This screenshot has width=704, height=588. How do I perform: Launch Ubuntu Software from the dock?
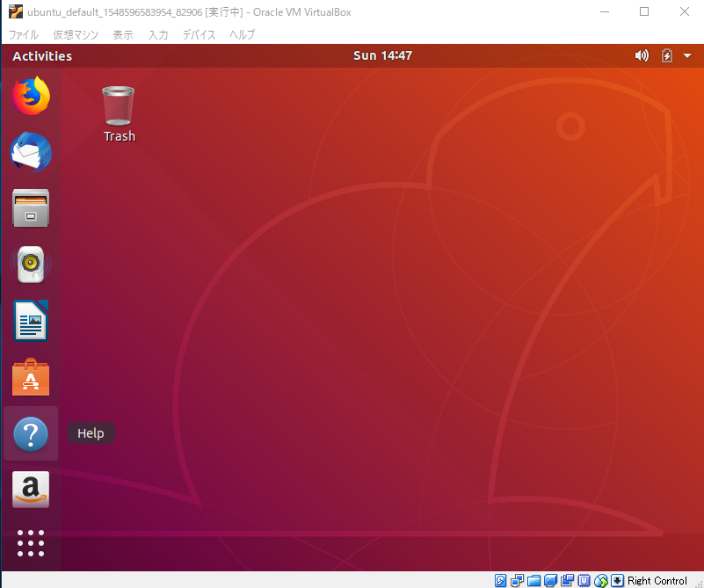coord(31,377)
